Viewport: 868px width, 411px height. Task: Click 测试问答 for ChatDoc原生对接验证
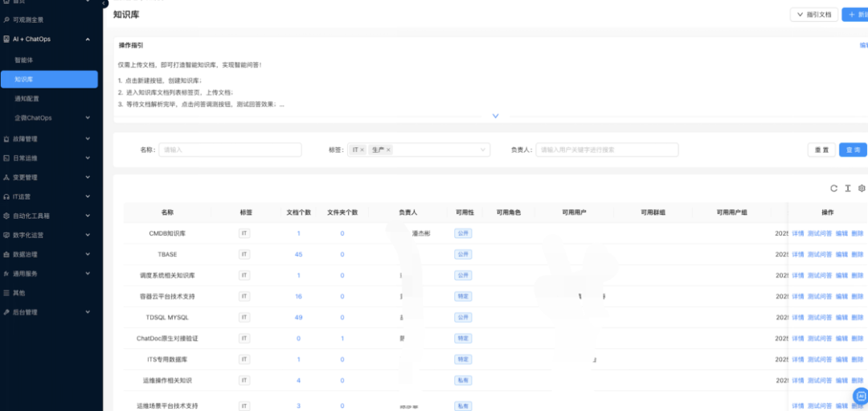point(820,339)
